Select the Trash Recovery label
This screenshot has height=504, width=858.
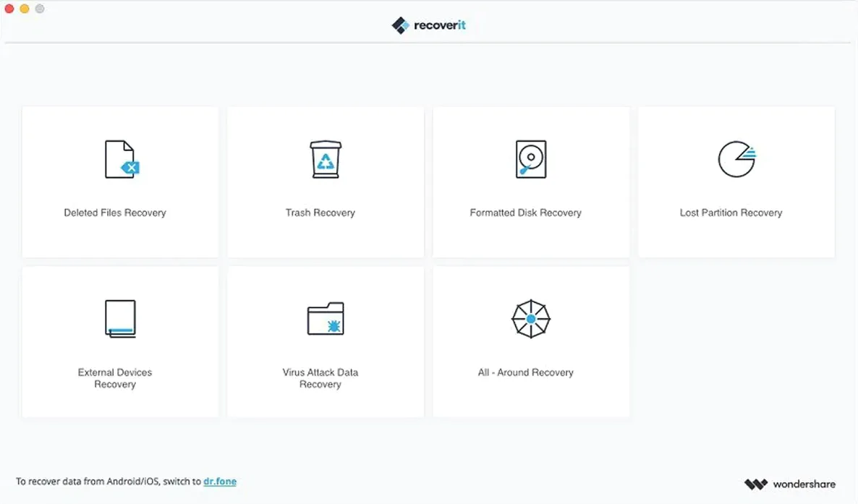(x=320, y=213)
